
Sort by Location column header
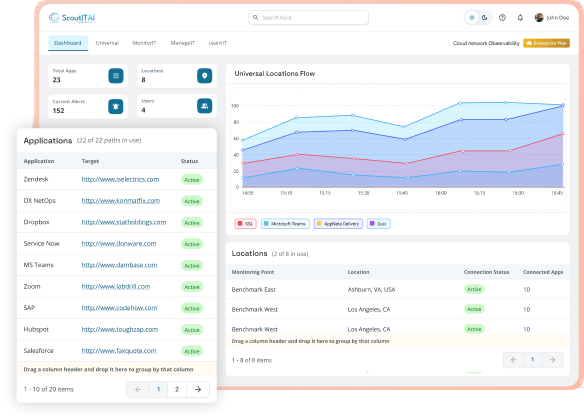tap(358, 272)
